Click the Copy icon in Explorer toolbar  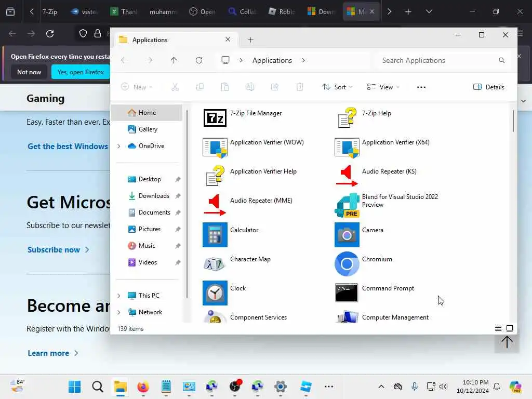point(200,87)
